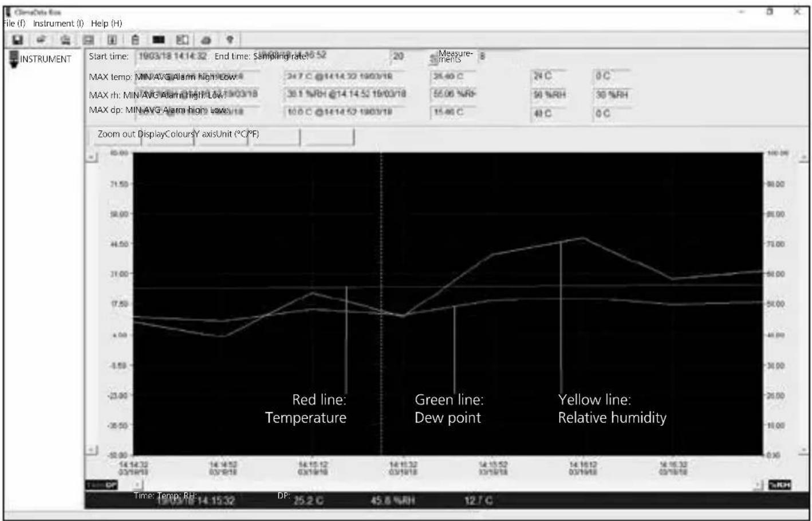Select INSTRUMENT label in the tree

point(46,59)
